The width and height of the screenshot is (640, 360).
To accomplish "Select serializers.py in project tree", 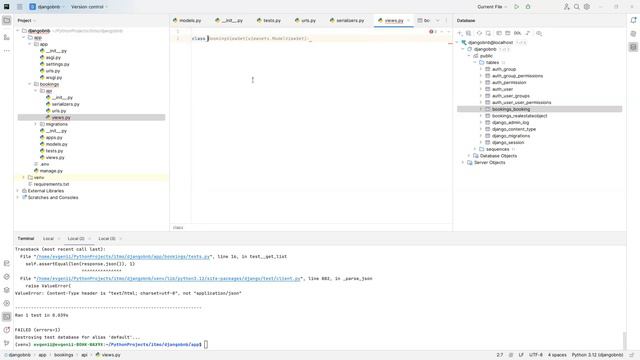I will [63, 104].
